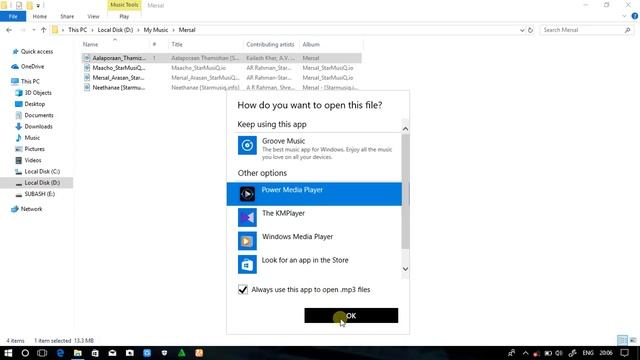Open Local Disk (C:) in navigation pane
Screen dimensions: 640x360
pos(42,171)
